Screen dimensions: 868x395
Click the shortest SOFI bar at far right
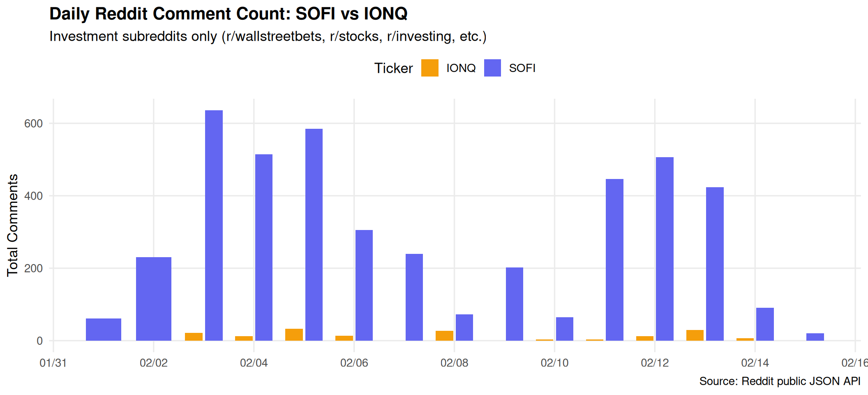pyautogui.click(x=815, y=337)
